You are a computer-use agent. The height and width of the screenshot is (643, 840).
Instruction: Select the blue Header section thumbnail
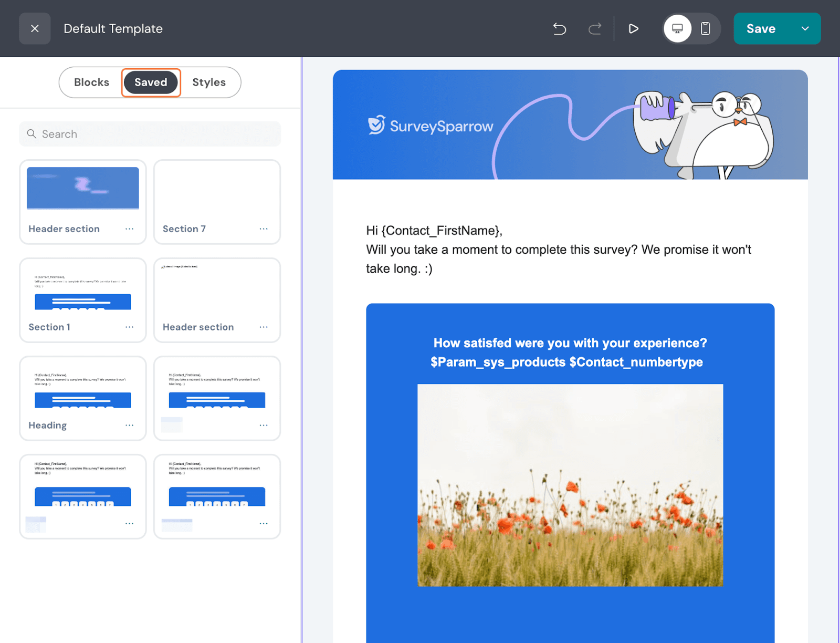click(83, 188)
